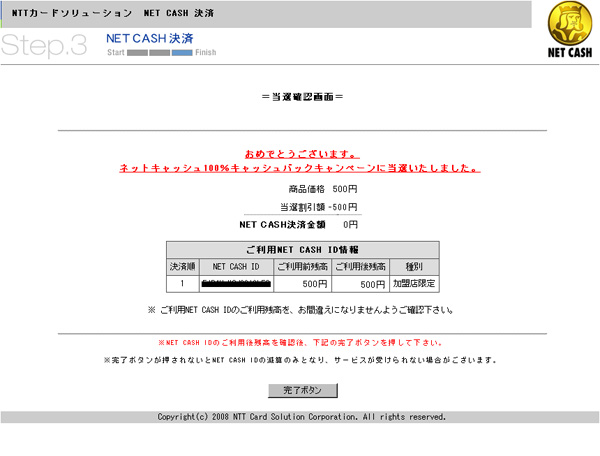The height and width of the screenshot is (456, 600).
Task: Click the ご利用NET CASH ID情報 table header
Action: click(303, 250)
